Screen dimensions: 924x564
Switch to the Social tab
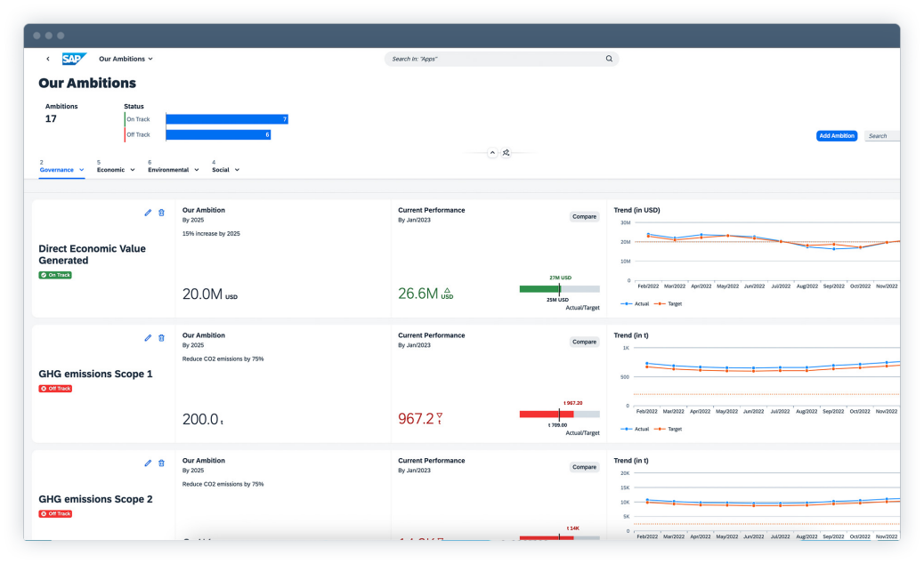[x=221, y=169]
